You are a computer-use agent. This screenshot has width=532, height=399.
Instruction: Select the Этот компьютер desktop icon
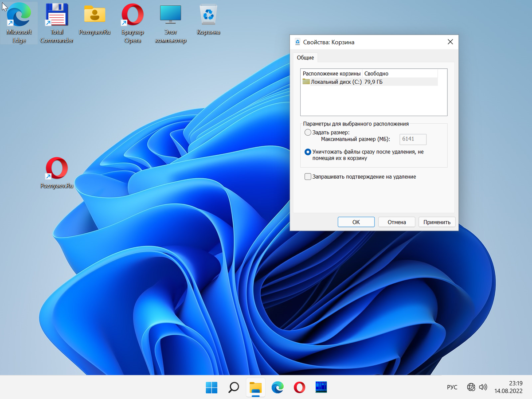click(171, 23)
